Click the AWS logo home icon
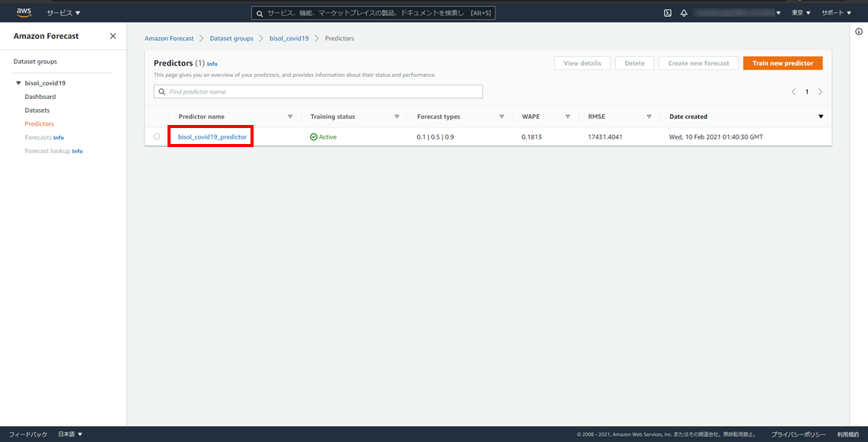868x442 pixels. 24,12
